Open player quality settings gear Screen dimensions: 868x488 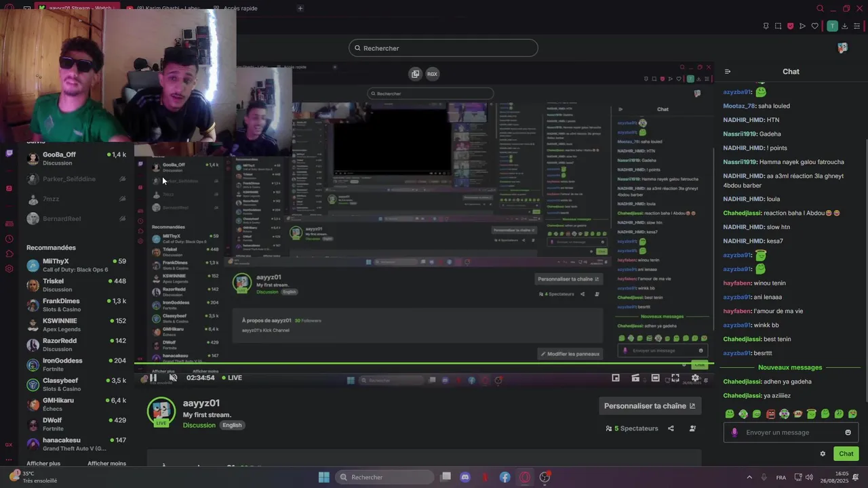pos(695,378)
